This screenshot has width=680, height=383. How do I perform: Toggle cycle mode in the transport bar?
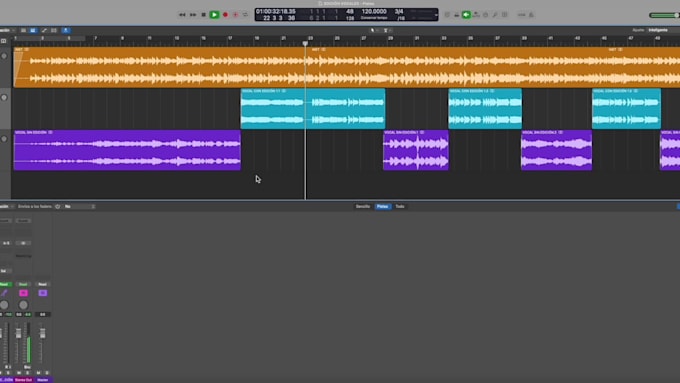(245, 15)
